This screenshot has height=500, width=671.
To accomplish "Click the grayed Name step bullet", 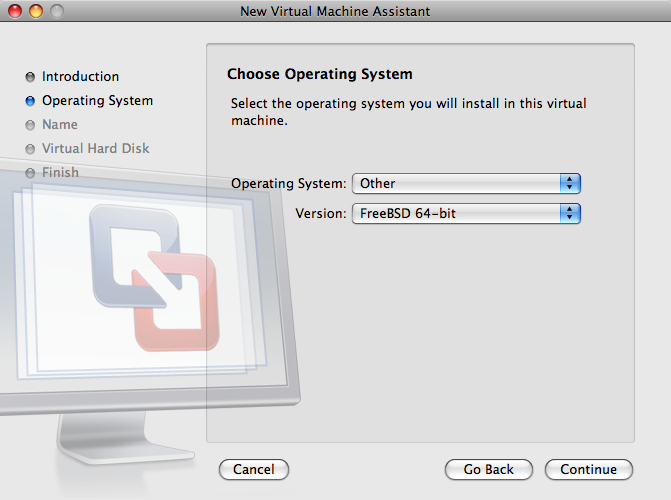I will click(30, 125).
